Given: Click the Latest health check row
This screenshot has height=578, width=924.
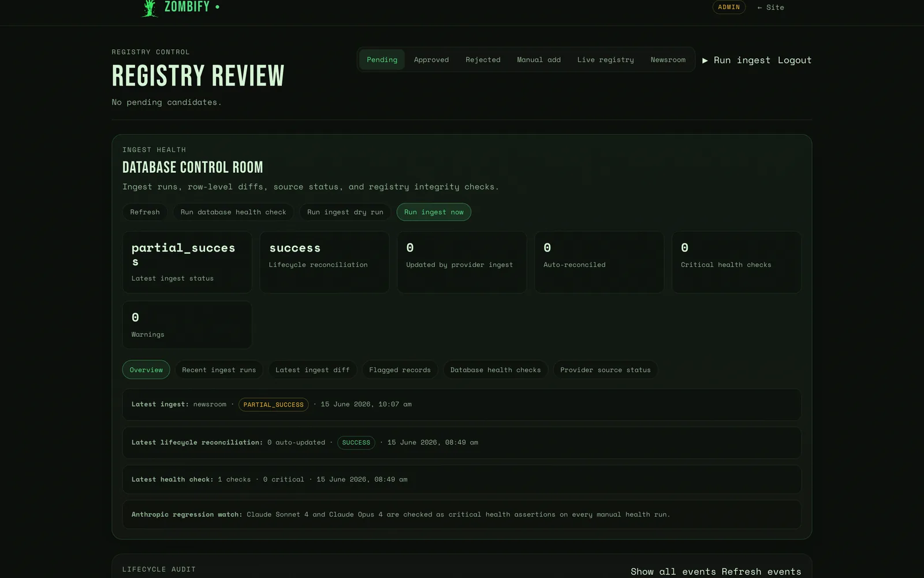Looking at the screenshot, I should (x=462, y=480).
